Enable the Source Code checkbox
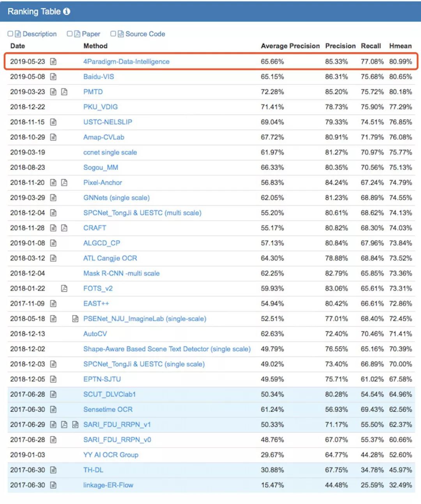Viewport: 421px width, 504px height. pos(113,34)
